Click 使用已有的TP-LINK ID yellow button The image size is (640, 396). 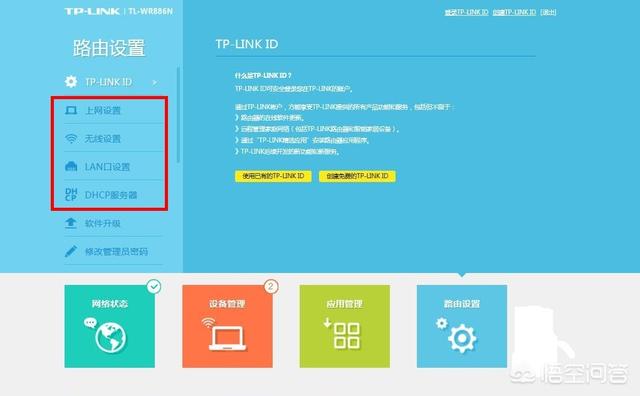click(273, 176)
